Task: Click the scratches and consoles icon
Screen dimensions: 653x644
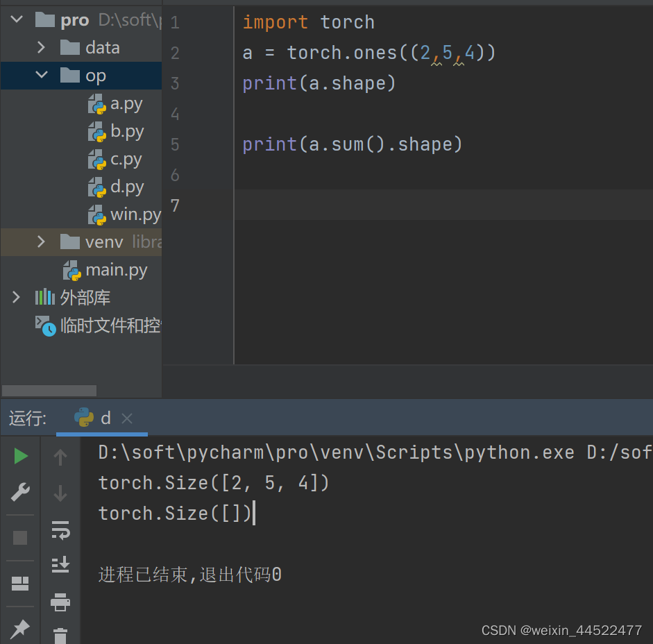Action: [x=45, y=326]
